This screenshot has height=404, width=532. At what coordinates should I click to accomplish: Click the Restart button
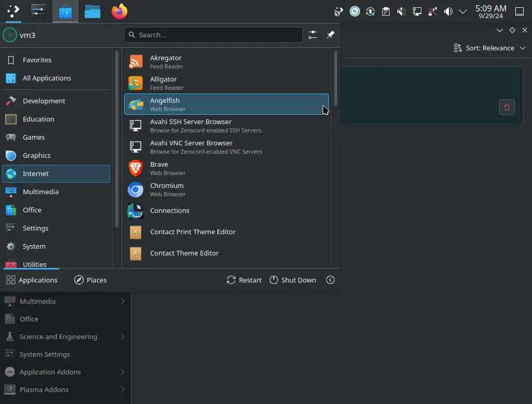click(x=244, y=280)
